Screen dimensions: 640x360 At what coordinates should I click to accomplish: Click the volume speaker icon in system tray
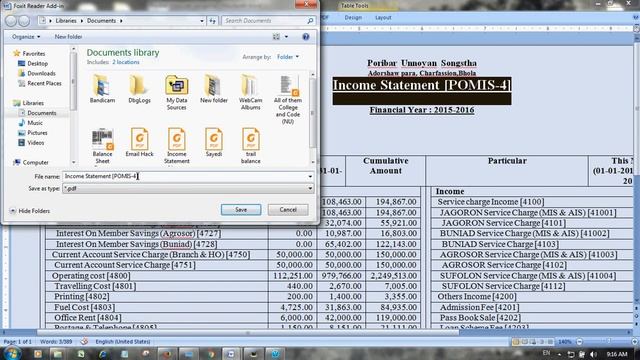[593, 354]
